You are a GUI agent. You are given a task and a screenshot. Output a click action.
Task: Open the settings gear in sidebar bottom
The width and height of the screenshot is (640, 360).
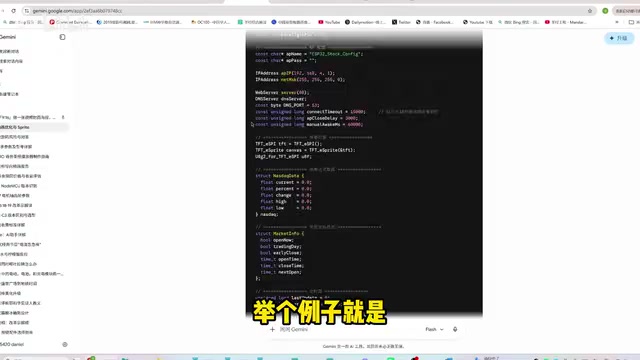65,344
